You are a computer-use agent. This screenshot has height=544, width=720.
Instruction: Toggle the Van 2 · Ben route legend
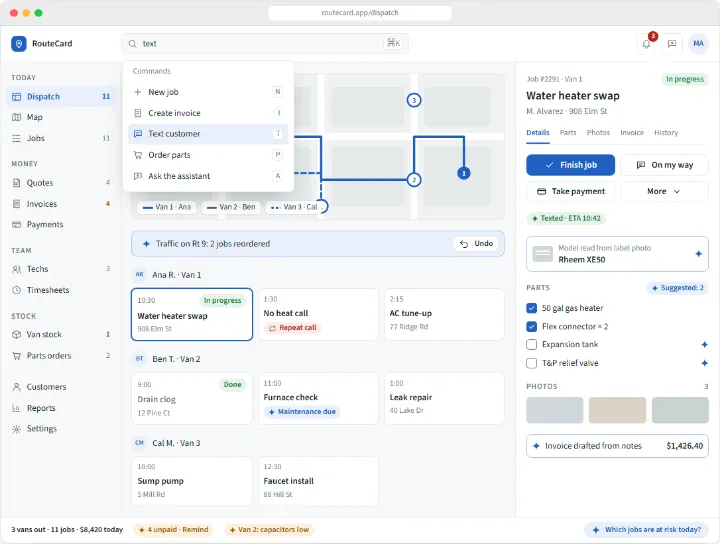pyautogui.click(x=231, y=207)
